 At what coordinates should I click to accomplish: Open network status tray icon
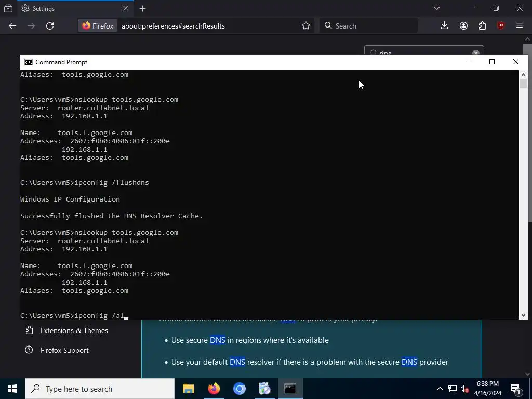[x=453, y=389]
